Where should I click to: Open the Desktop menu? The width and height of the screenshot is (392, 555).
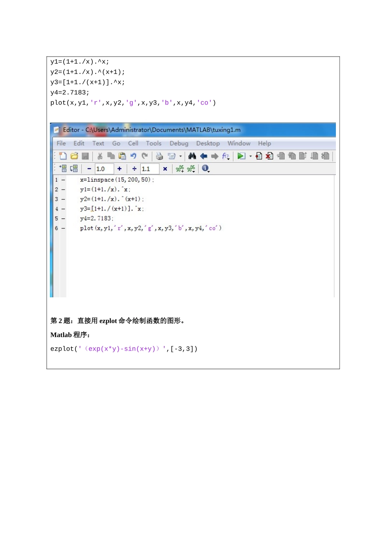pos(208,143)
